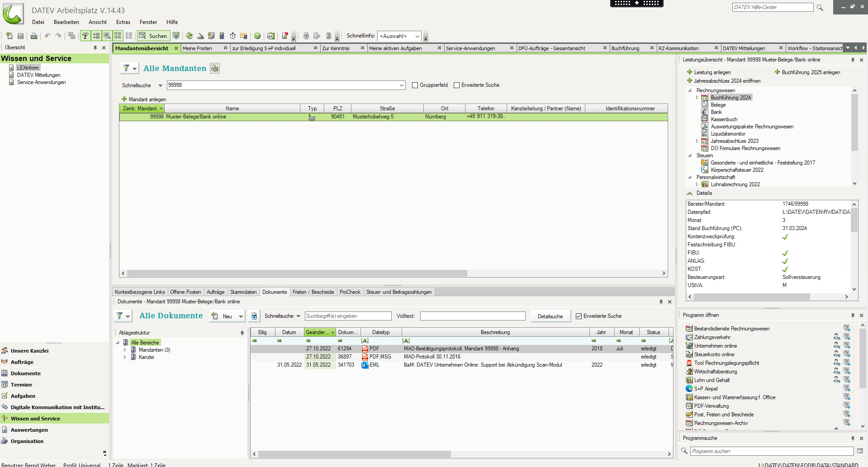Click the search magnifier beside DATEV Hilfe-Center
This screenshot has width=868, height=467.
point(820,8)
